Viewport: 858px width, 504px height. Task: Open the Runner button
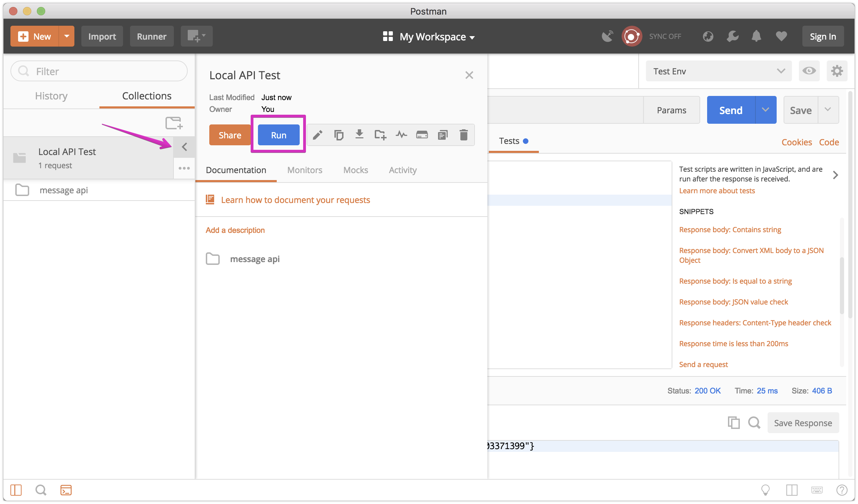(152, 36)
